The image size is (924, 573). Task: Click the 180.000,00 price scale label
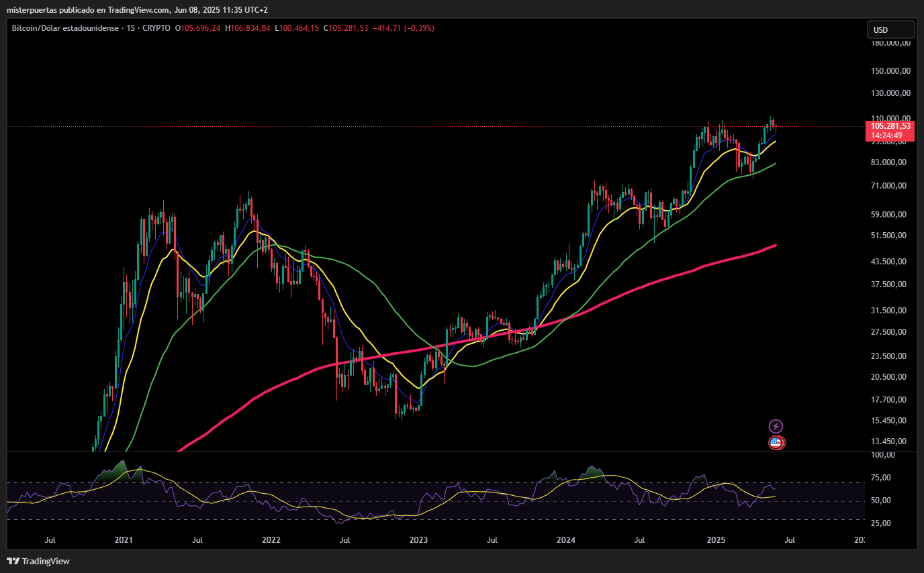coord(890,43)
